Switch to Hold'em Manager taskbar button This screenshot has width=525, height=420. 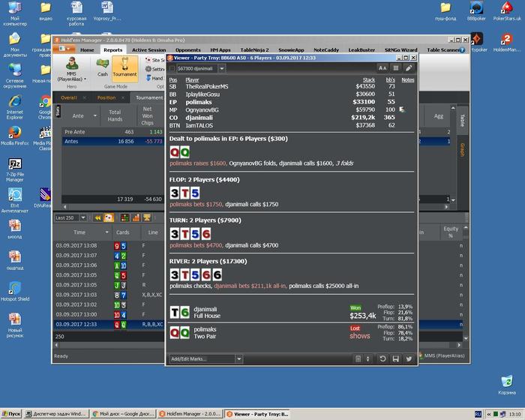190,414
